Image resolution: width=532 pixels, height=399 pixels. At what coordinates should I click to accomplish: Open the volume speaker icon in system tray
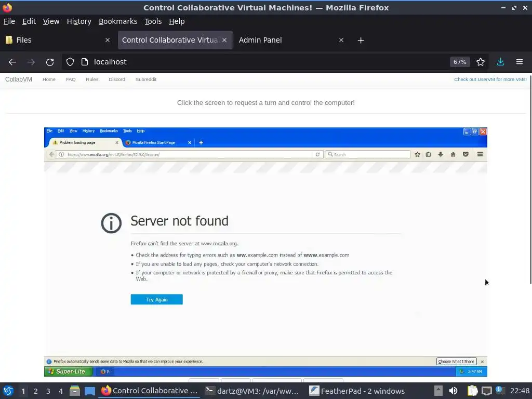[453, 391]
